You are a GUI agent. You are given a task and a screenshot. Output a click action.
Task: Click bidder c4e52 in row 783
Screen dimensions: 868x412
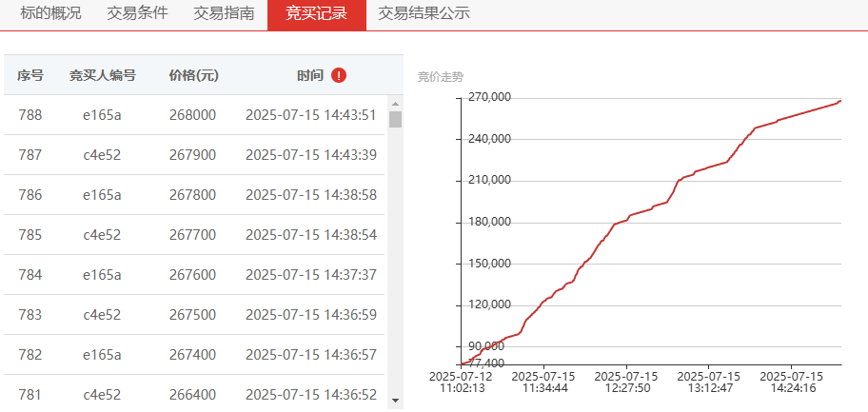102,315
